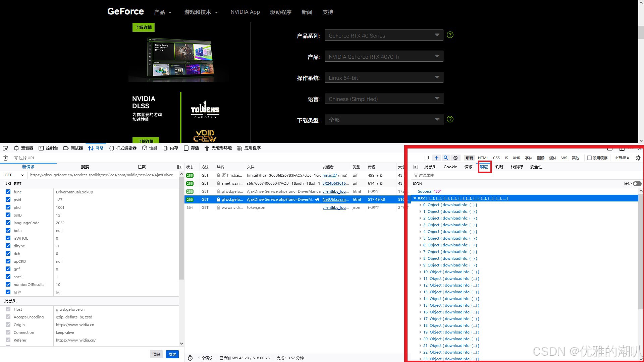
Task: Expand object 0 in the IDS array
Action: [x=420, y=205]
